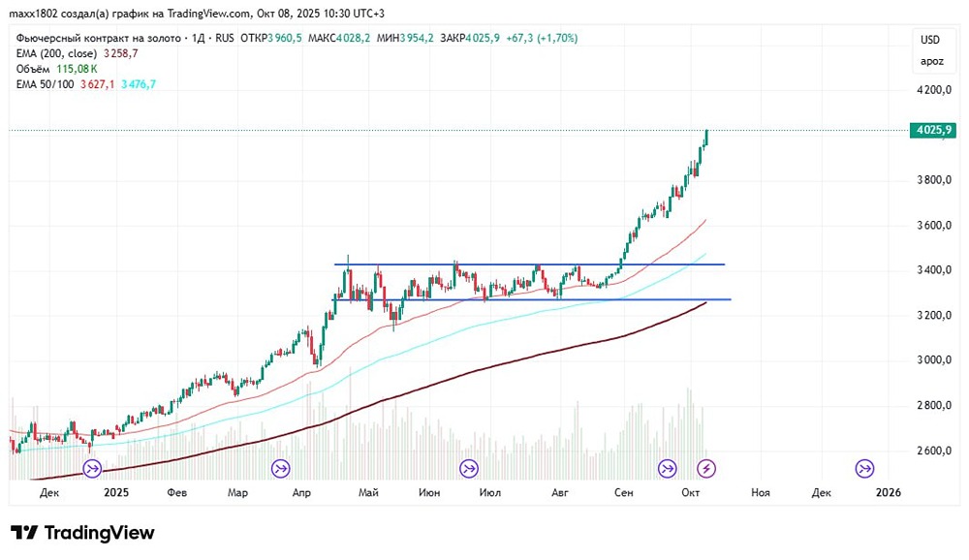The image size is (969, 560).
Task: Open the USD currency selector
Action: pyautogui.click(x=930, y=40)
